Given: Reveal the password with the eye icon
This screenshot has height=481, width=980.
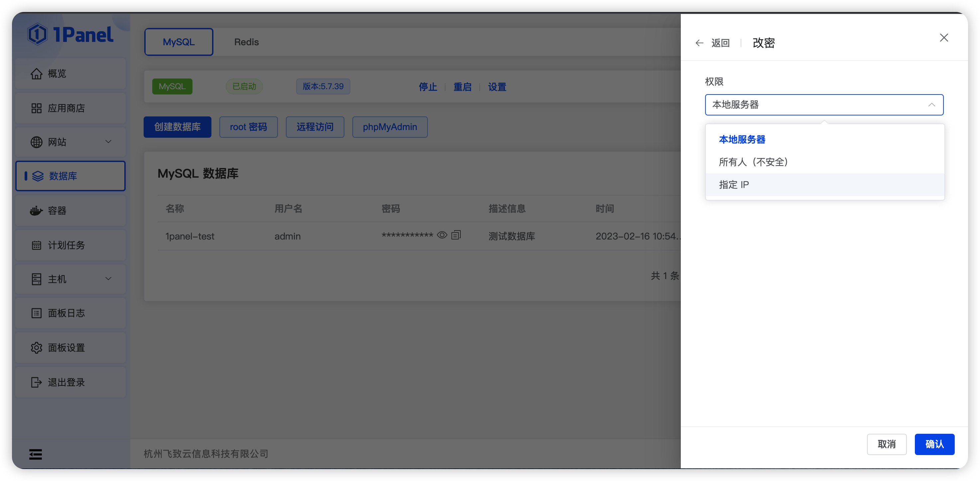Looking at the screenshot, I should pyautogui.click(x=442, y=235).
